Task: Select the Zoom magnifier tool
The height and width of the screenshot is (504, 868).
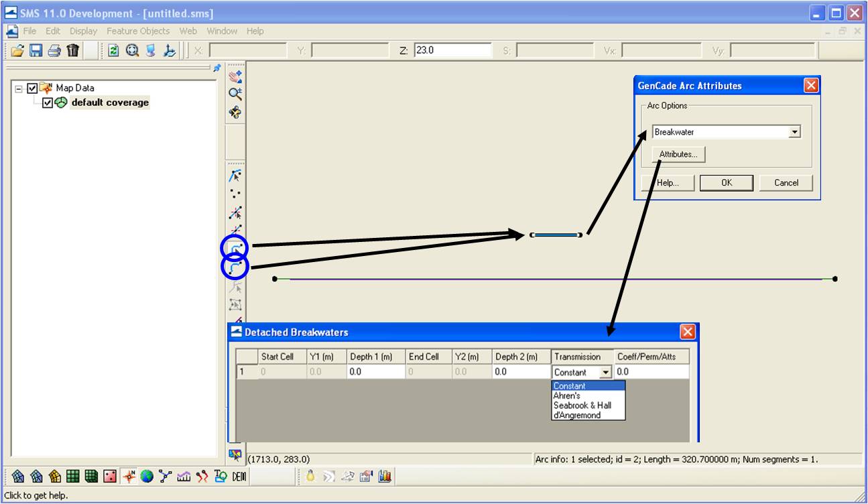Action: pos(235,94)
